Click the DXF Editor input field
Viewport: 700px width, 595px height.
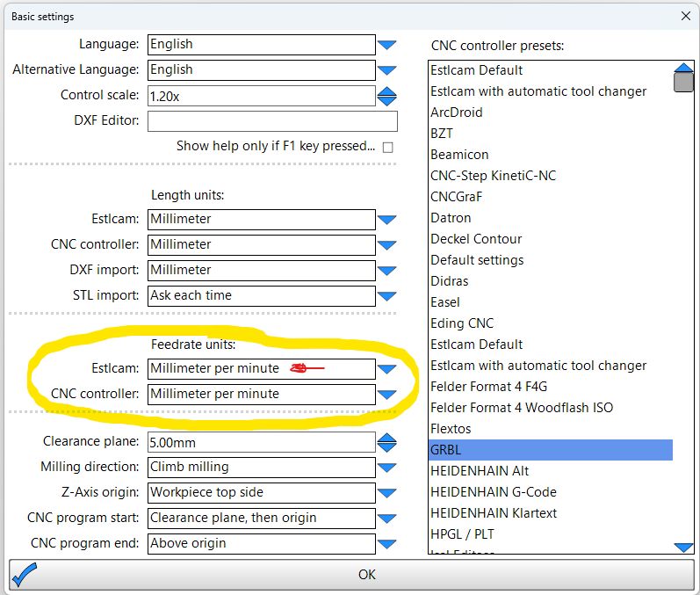(x=272, y=121)
